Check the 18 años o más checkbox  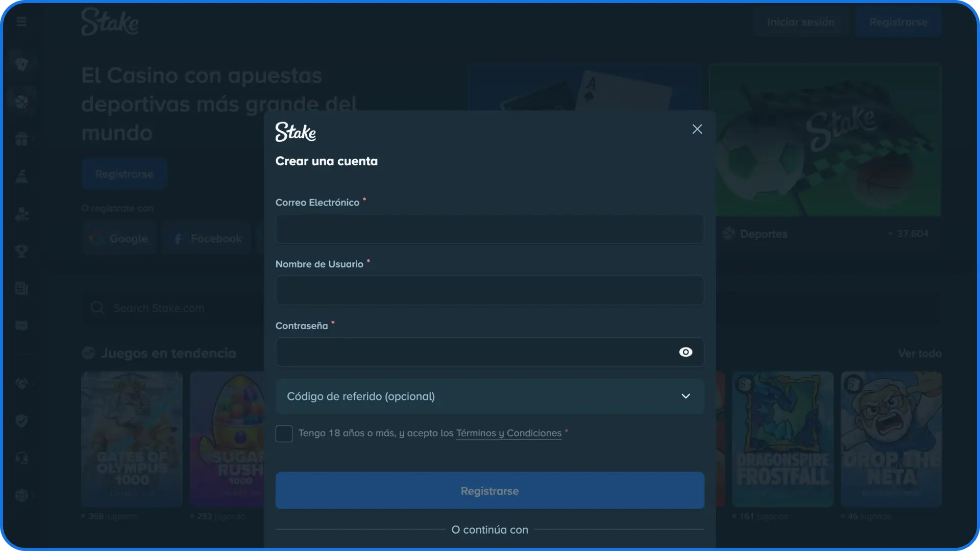point(284,434)
